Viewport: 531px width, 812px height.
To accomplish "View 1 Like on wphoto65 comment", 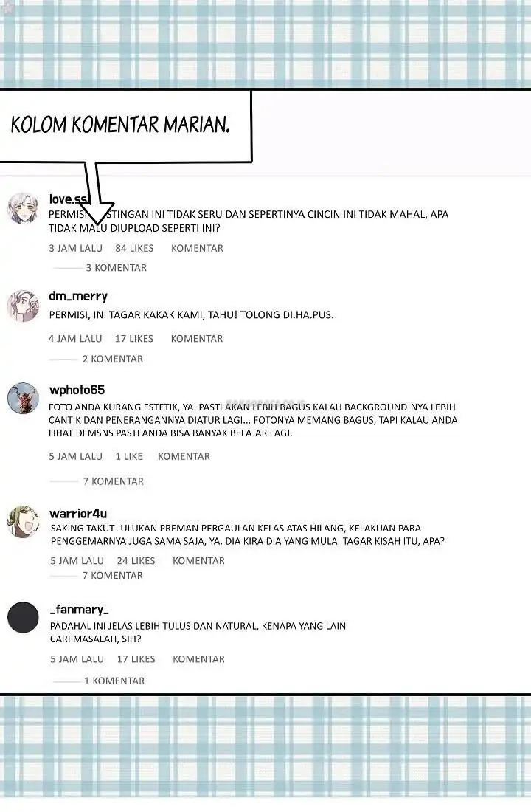I will pyautogui.click(x=129, y=456).
